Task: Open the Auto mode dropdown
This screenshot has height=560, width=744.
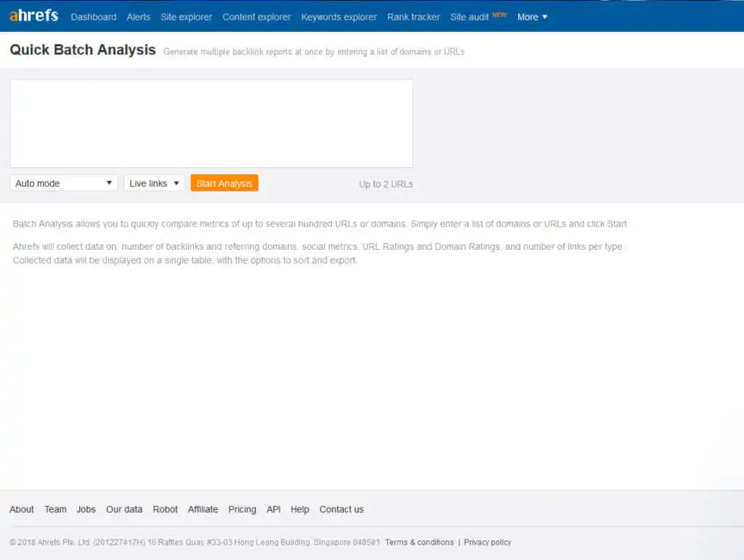Action: (64, 183)
